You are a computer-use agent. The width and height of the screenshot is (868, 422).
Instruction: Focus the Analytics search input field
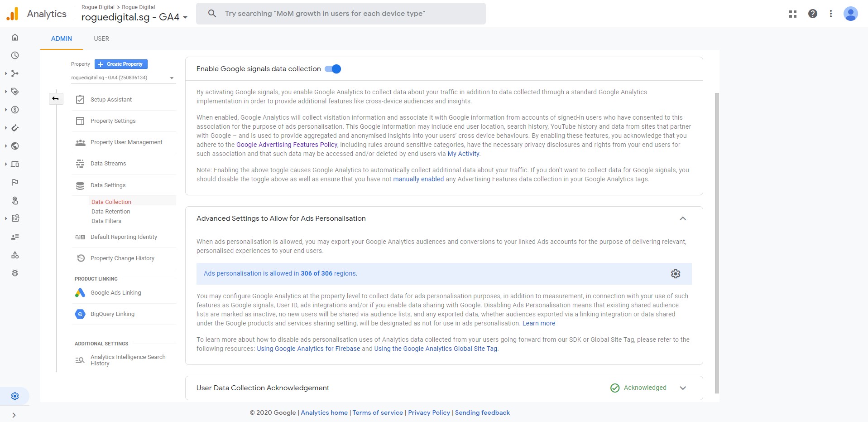coord(341,14)
